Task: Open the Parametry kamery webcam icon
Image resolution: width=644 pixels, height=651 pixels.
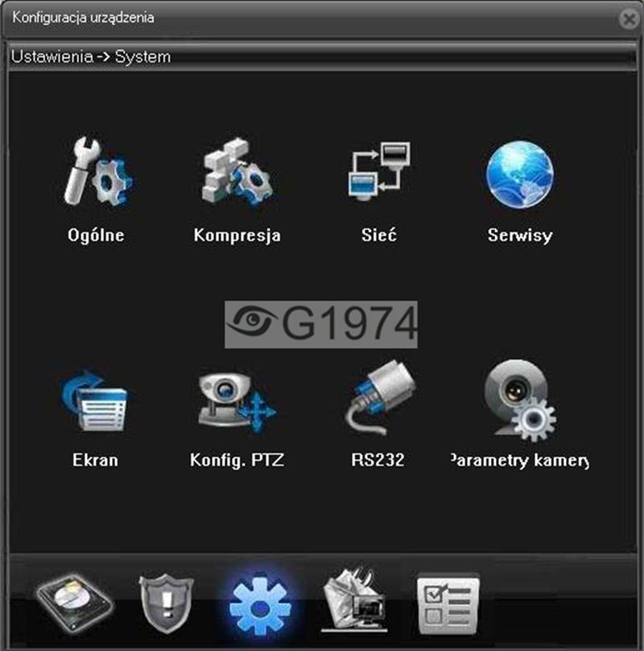Action: click(x=520, y=401)
